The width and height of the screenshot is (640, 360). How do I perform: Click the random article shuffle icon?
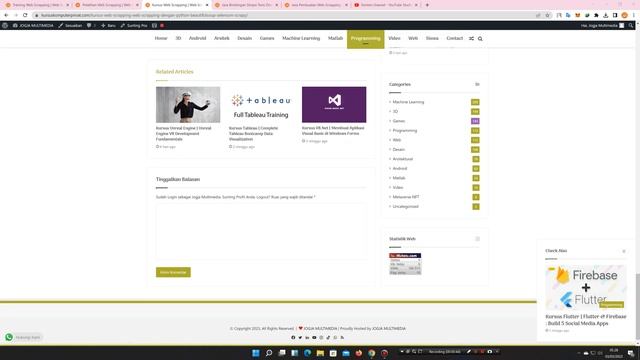click(x=471, y=38)
